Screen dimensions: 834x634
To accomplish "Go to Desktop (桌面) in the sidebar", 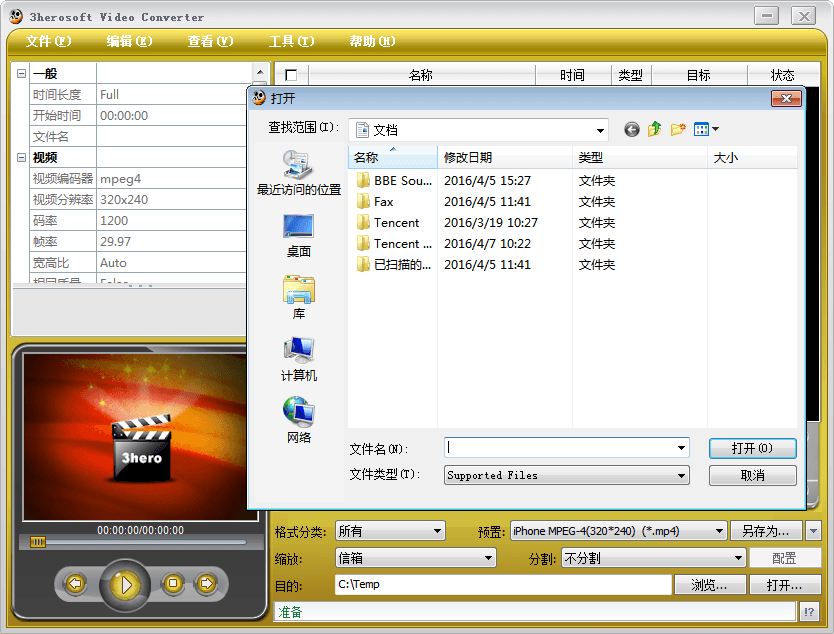I will coord(298,236).
